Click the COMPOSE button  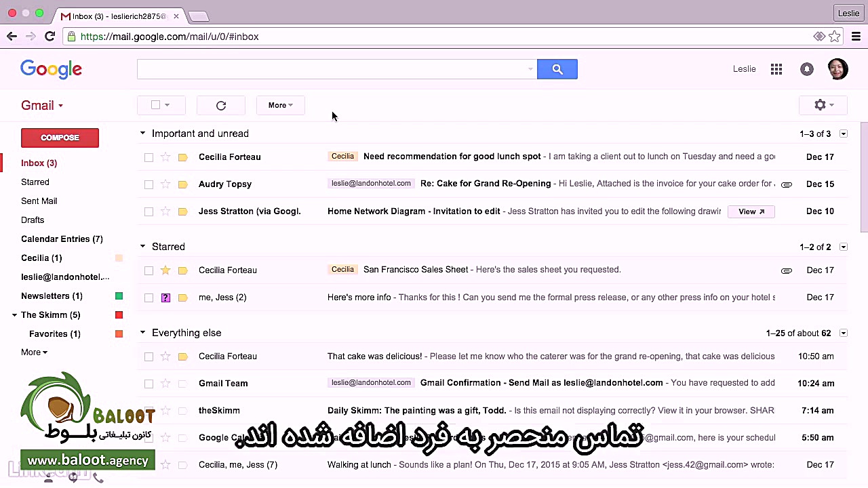pyautogui.click(x=60, y=138)
